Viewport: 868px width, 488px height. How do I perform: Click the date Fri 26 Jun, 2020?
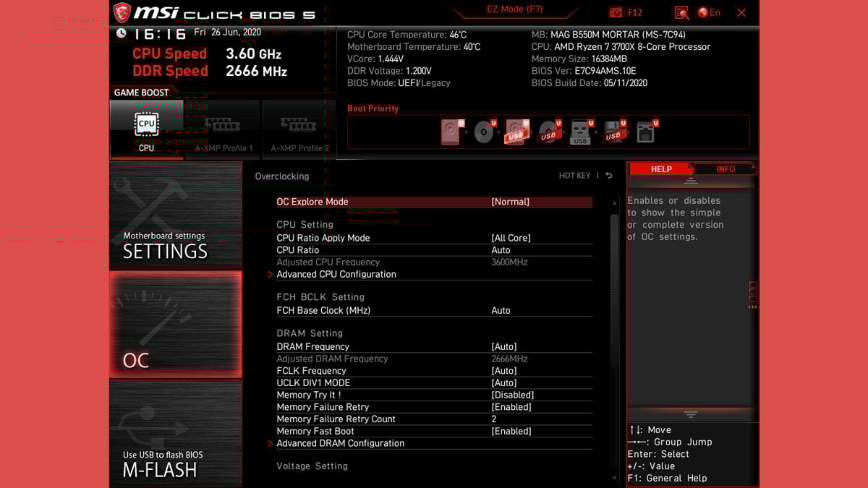tap(228, 33)
